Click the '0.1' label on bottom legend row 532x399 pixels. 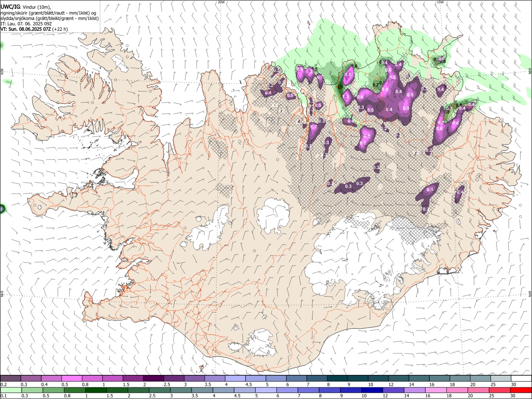click(x=3, y=396)
